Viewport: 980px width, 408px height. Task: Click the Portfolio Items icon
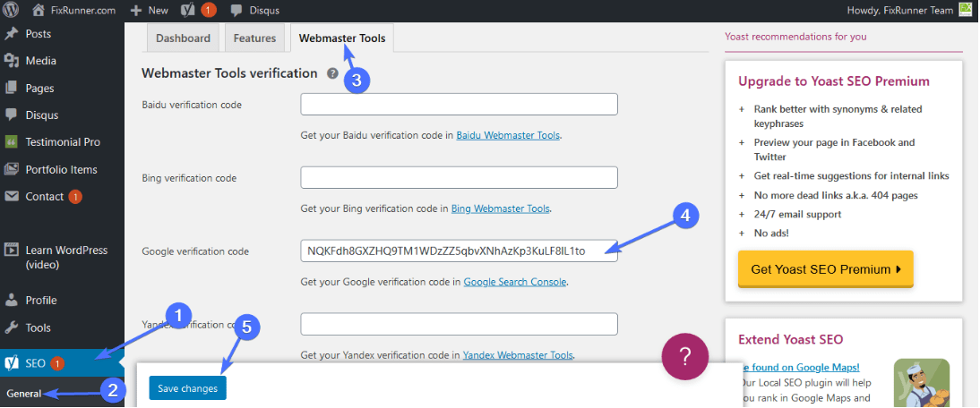(x=12, y=169)
